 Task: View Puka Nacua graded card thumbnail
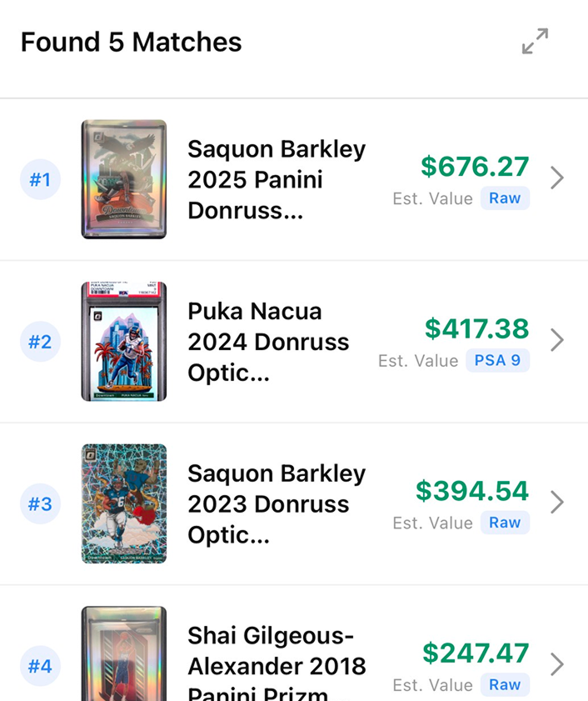point(124,341)
